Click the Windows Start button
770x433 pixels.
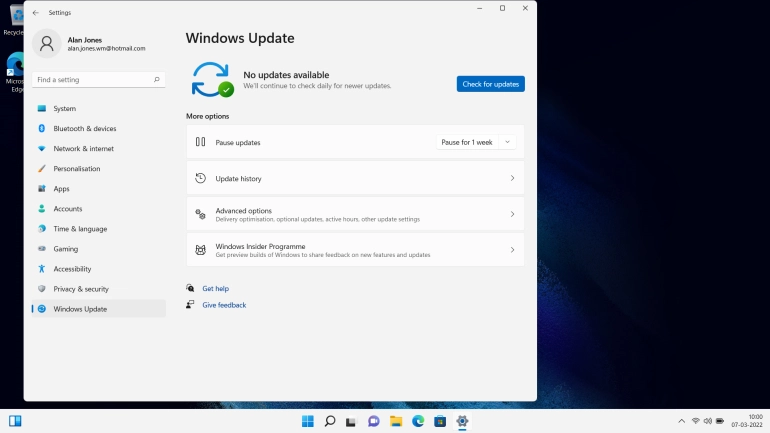[x=308, y=421]
